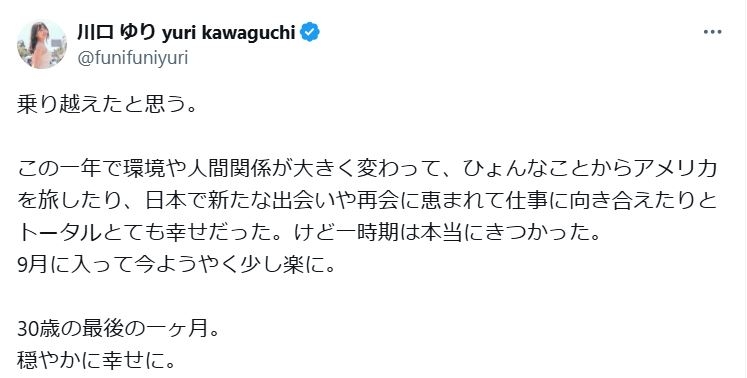The image size is (747, 378).
Task: Click the opening line 乗り越えたと思う。
Action: [107, 105]
